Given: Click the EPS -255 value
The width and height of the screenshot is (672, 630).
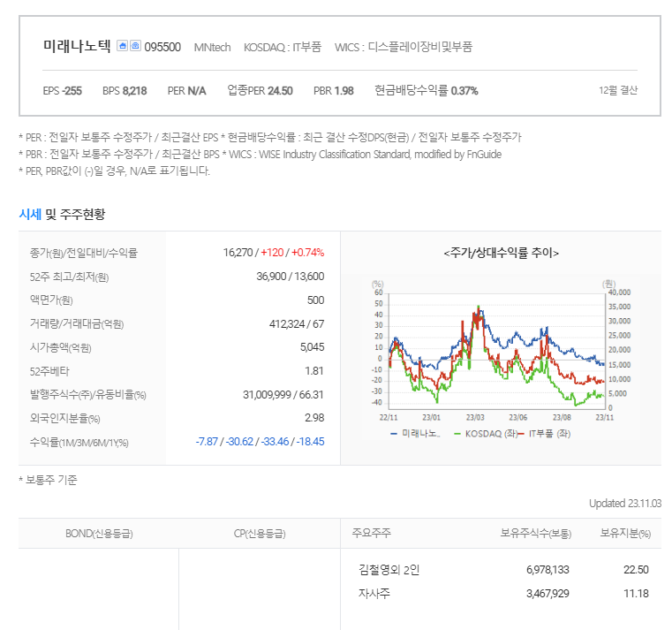Looking at the screenshot, I should 62,91.
